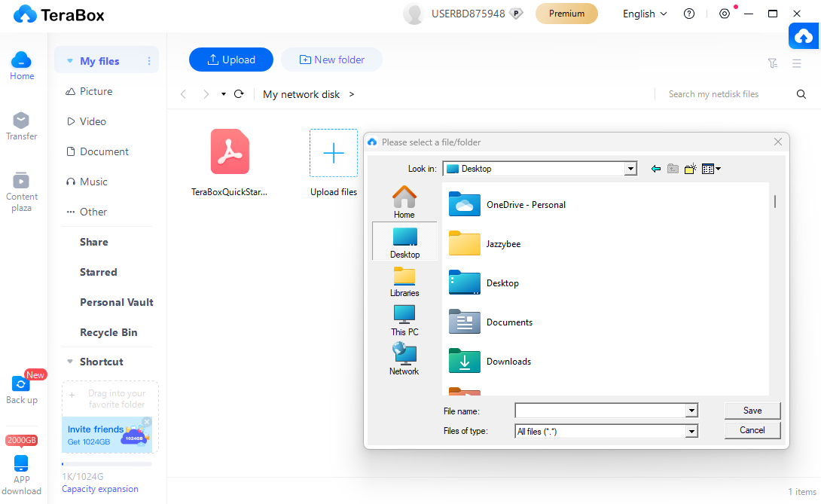Select This PC in the dialog places bar

pyautogui.click(x=404, y=321)
